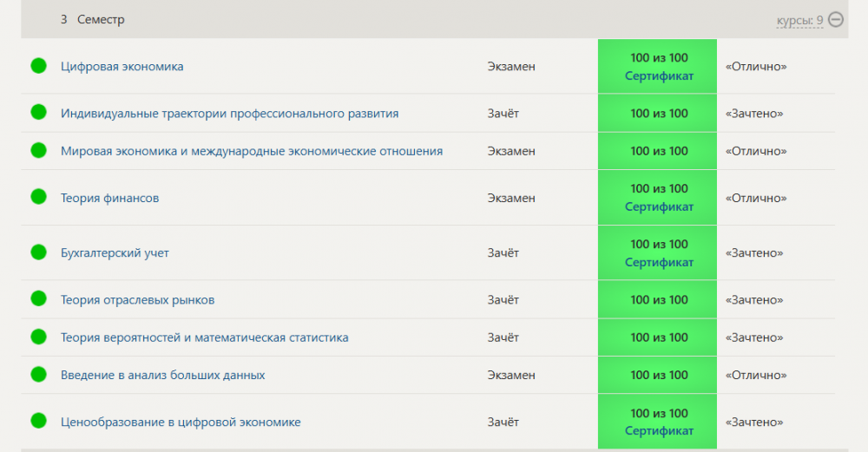Click grade «Зачтено» for Индивидуальные траектории

point(754,114)
